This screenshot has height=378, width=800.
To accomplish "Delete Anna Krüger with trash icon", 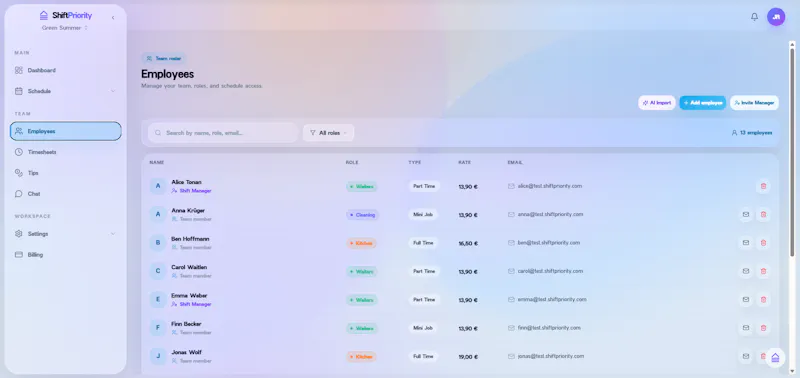I will pyautogui.click(x=763, y=215).
